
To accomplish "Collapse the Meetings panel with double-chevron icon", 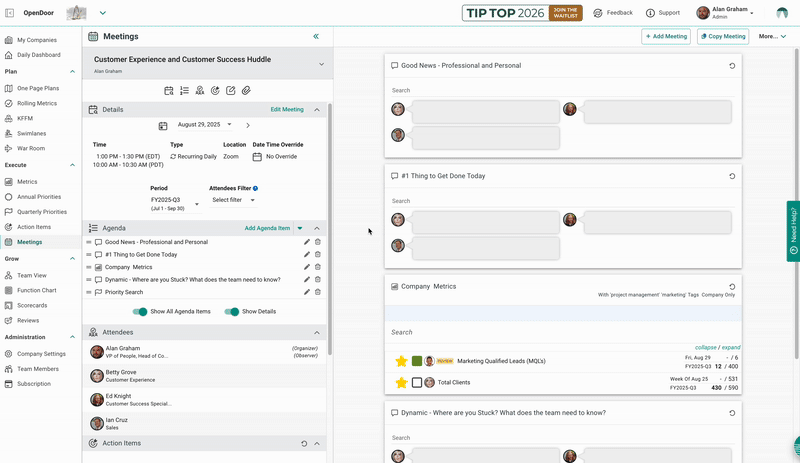I will [x=316, y=36].
